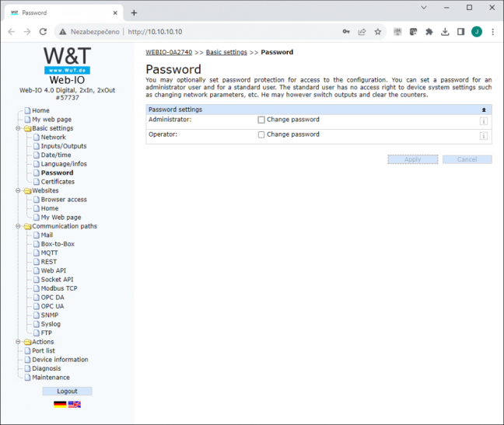Open the Web API page
The image size is (504, 425).
click(x=54, y=270)
